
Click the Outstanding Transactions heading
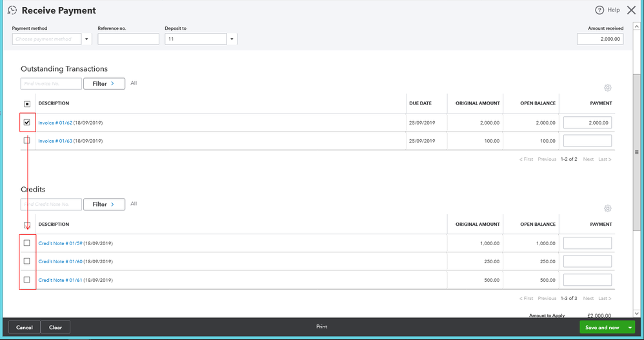[64, 69]
